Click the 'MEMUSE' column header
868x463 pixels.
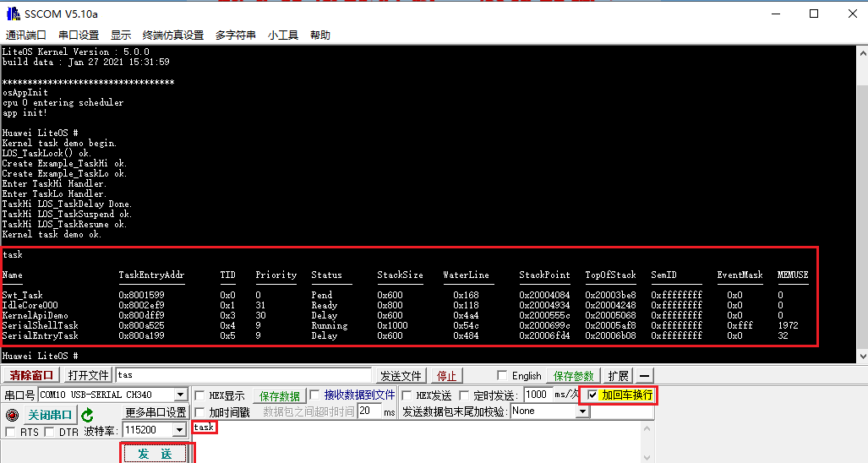[793, 275]
